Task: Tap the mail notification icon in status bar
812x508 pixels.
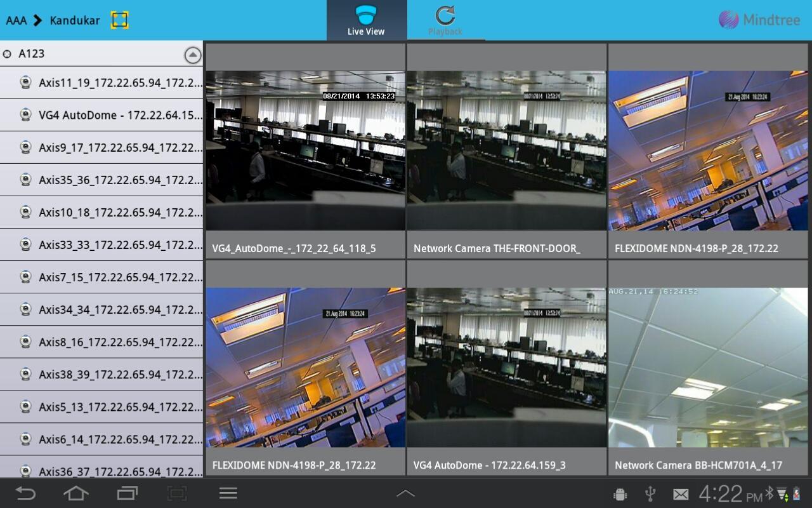Action: click(681, 494)
